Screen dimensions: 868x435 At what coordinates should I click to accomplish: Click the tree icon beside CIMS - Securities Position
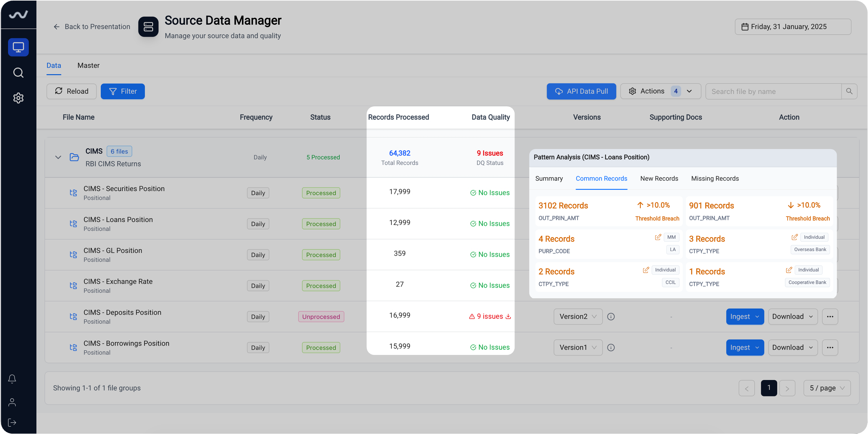coord(73,193)
